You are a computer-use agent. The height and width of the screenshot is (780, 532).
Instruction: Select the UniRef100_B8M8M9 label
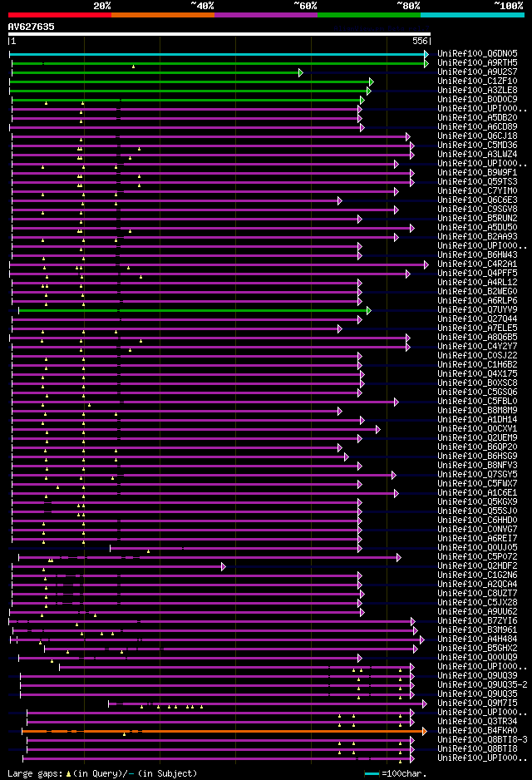[477, 411]
